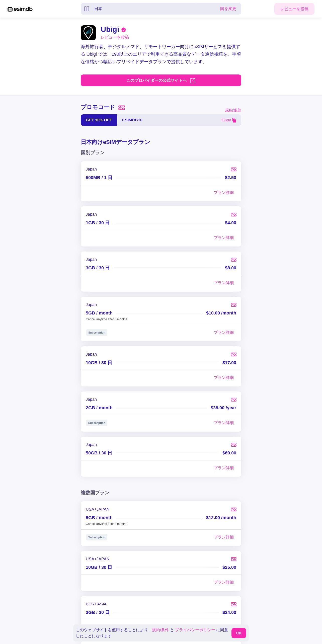This screenshot has height=644, width=322.
Task: Click the レビューを投稿 button in header
Action: click(x=294, y=9)
